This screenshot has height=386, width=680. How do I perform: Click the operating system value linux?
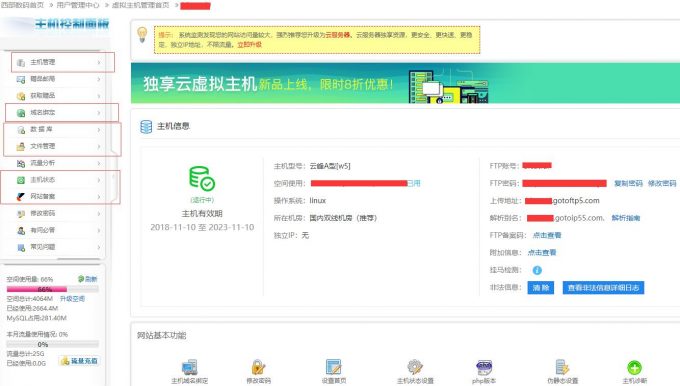coord(317,201)
